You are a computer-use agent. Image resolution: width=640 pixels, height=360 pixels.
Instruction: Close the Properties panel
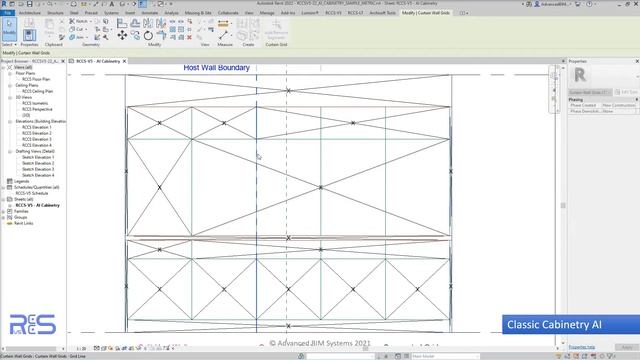(x=637, y=61)
